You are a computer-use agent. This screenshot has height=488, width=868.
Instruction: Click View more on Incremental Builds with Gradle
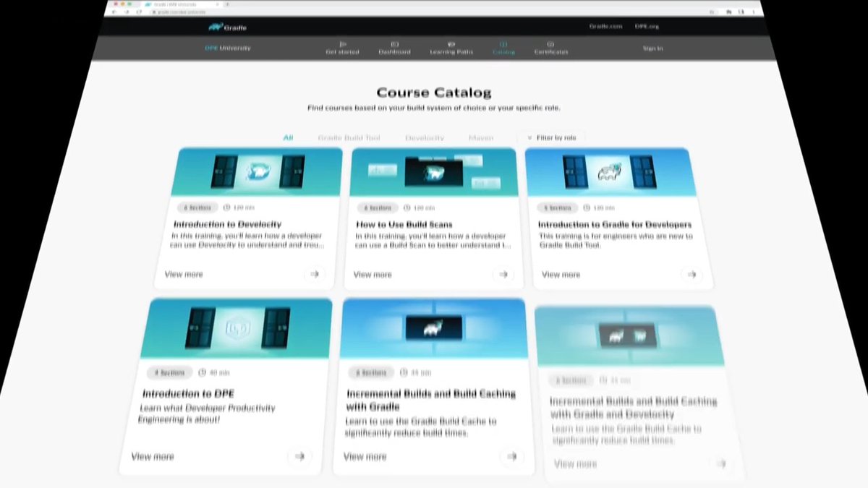click(365, 457)
